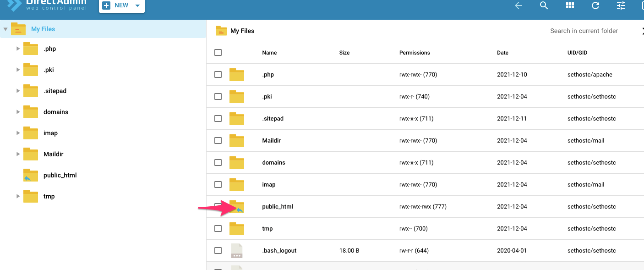This screenshot has width=644, height=270.
Task: Open search using the magnifier icon
Action: [x=544, y=6]
